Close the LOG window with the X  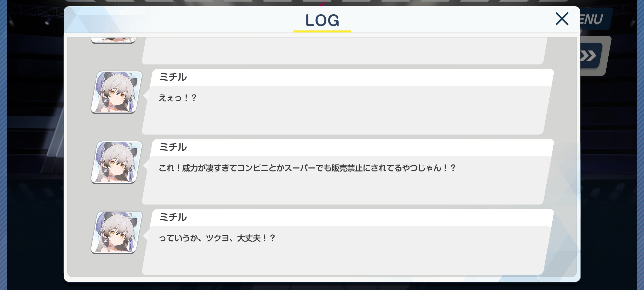(x=562, y=19)
